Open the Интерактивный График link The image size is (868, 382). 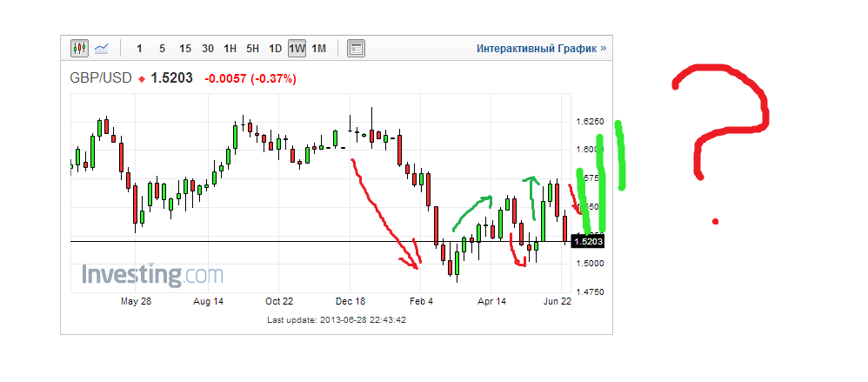pyautogui.click(x=541, y=49)
